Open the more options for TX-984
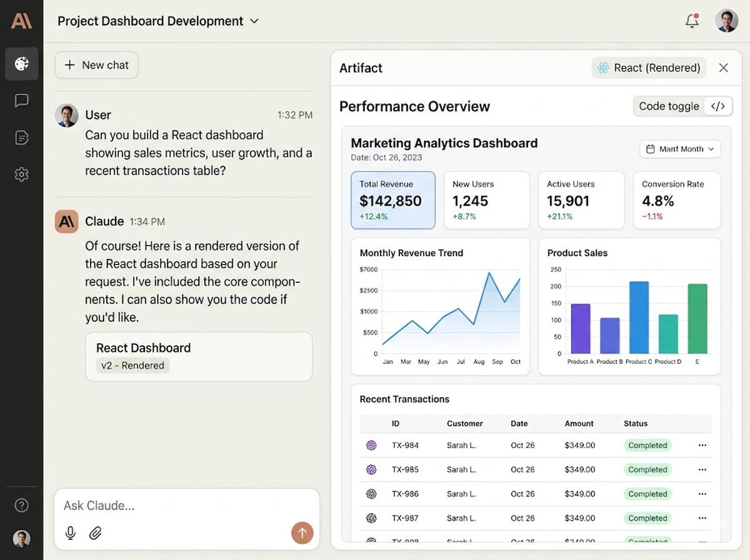Screen dimensions: 750x560 (702, 446)
